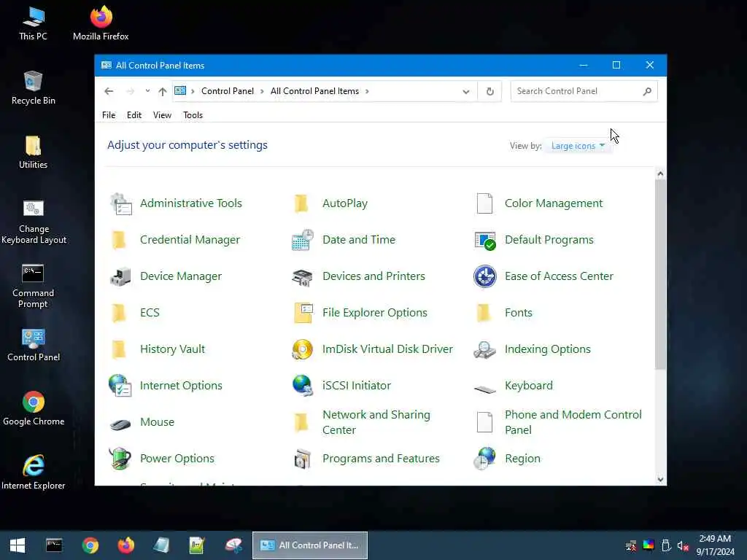Click the colorful display tray icon
This screenshot has height=560, width=747.
coord(649,545)
